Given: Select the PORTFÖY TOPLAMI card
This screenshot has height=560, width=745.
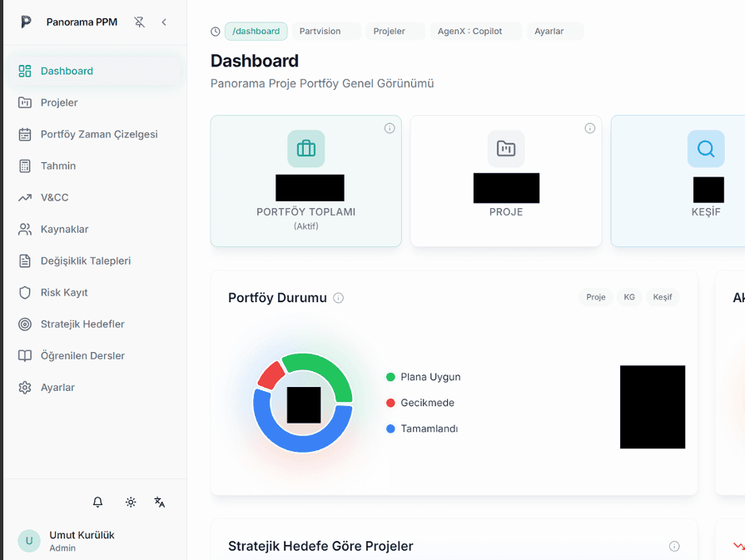Looking at the screenshot, I should click(x=306, y=181).
